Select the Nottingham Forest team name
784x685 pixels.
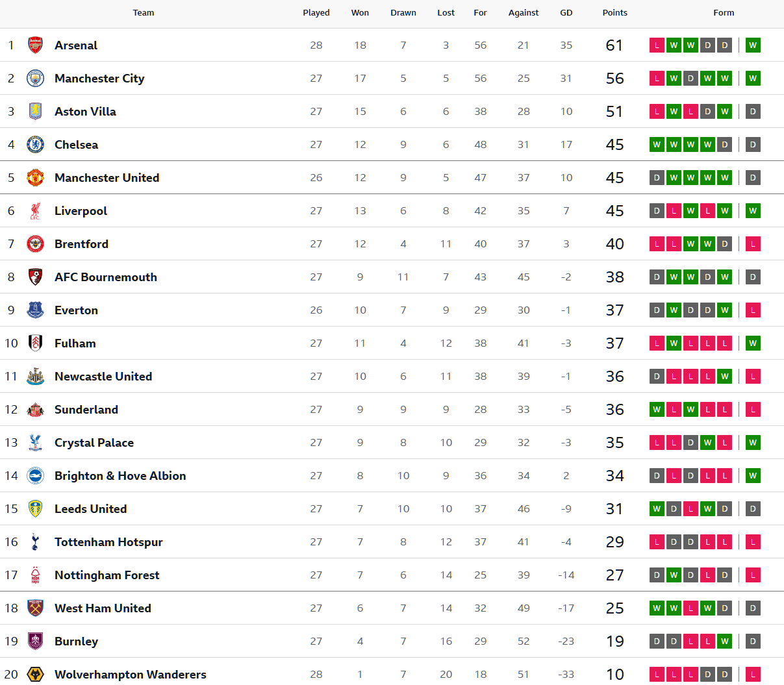point(107,575)
